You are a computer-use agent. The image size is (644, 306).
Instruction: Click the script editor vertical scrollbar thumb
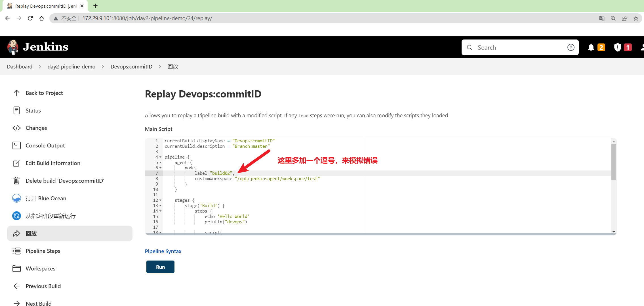(x=614, y=162)
